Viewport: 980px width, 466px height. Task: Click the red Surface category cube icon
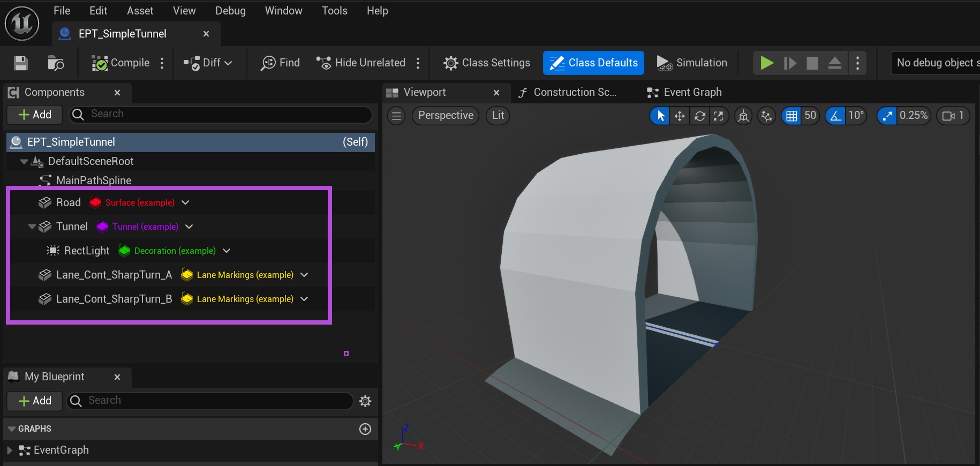[95, 202]
